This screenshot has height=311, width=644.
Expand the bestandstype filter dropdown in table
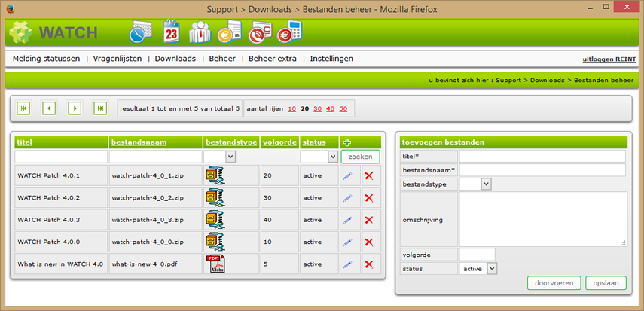click(x=230, y=157)
